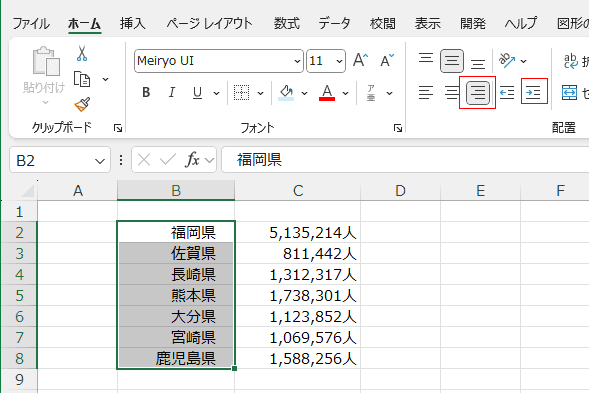Toggle bold formatting

(146, 92)
